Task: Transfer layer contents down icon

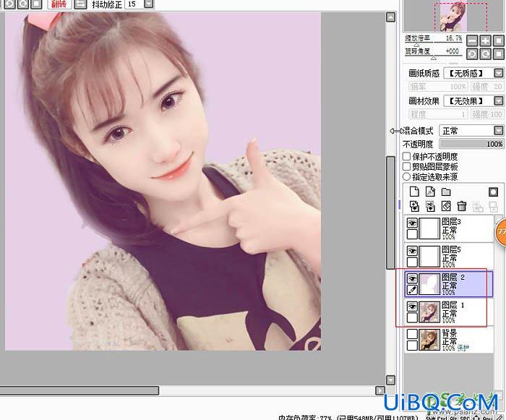Action: point(414,206)
